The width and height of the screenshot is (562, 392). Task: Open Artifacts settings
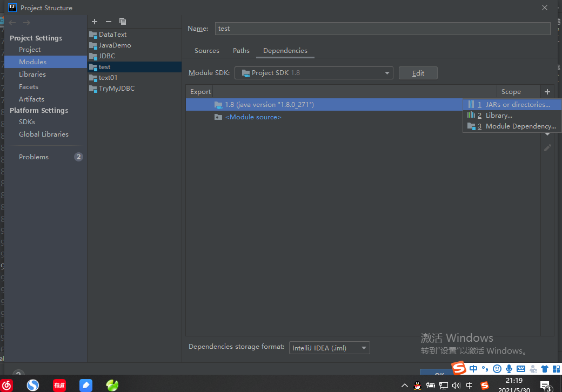pyautogui.click(x=31, y=99)
